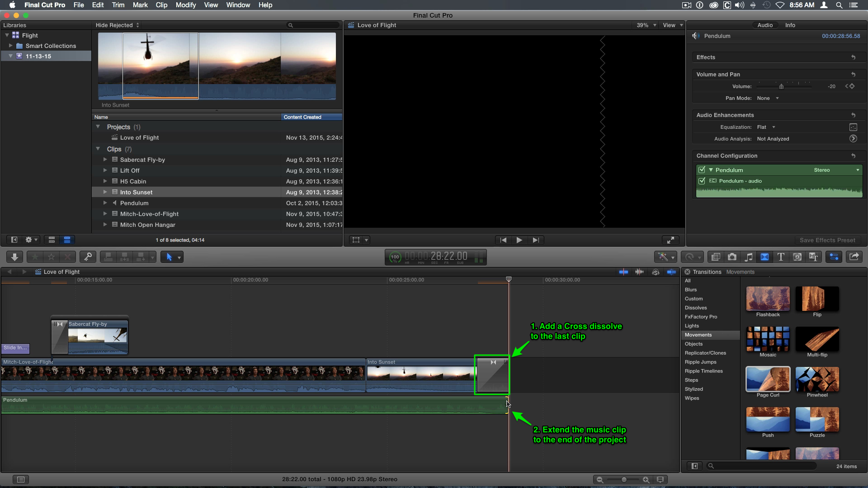Uncheck the Pendulum - audio component checkbox
Image resolution: width=868 pixels, height=488 pixels.
702,181
